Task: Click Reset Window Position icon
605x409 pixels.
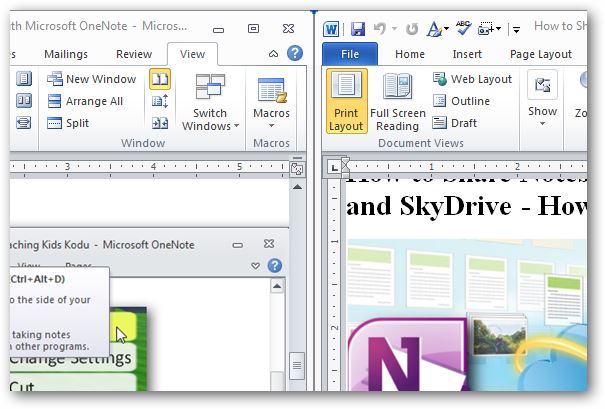Action: pos(160,123)
